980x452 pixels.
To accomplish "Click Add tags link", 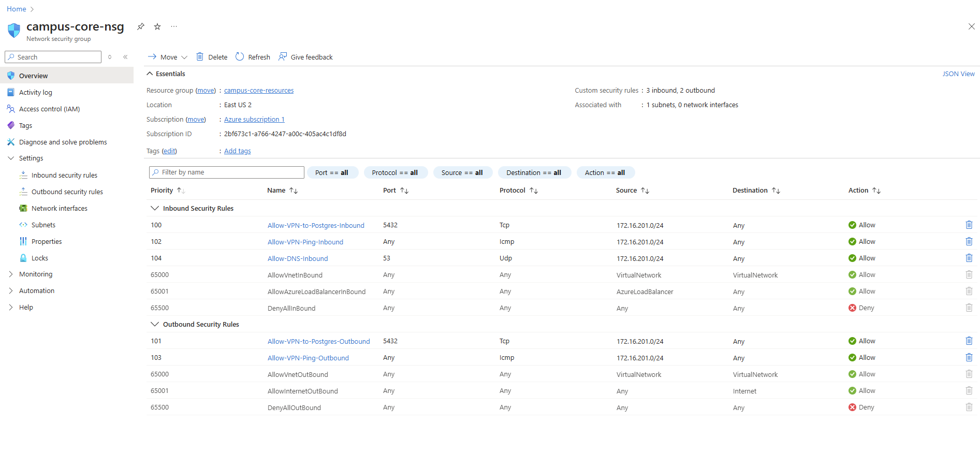I will click(x=238, y=151).
